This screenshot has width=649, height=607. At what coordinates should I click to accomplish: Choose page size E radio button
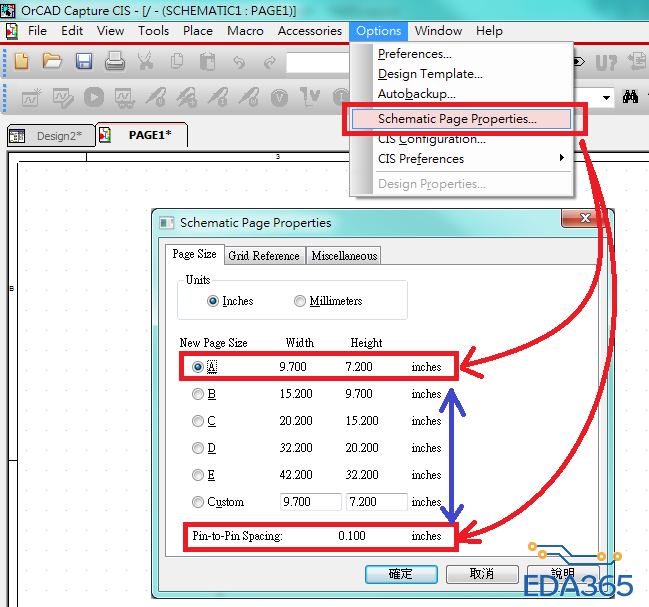pos(198,475)
